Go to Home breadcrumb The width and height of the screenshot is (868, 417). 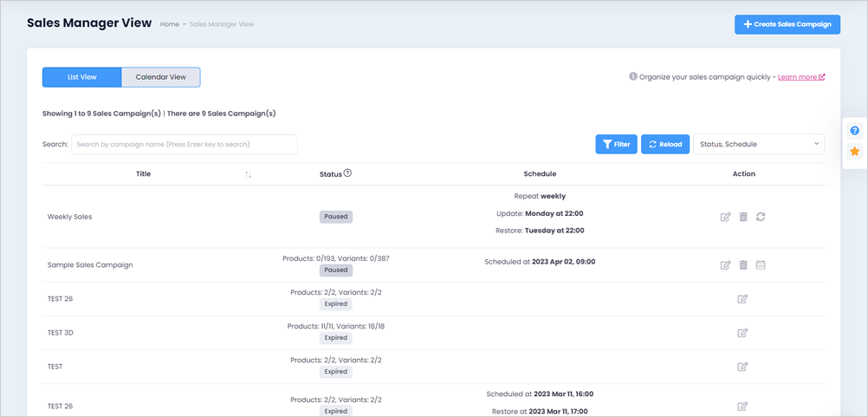pyautogui.click(x=170, y=24)
